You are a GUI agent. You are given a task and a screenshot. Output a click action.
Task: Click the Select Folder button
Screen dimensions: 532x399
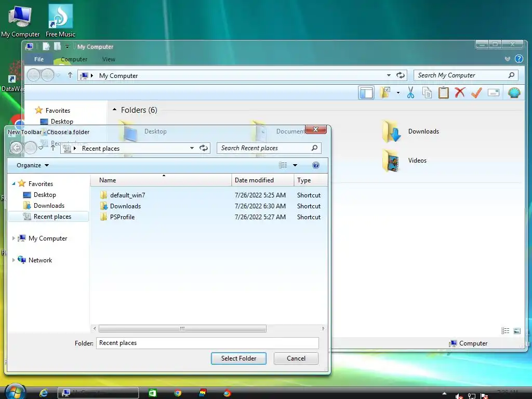238,358
